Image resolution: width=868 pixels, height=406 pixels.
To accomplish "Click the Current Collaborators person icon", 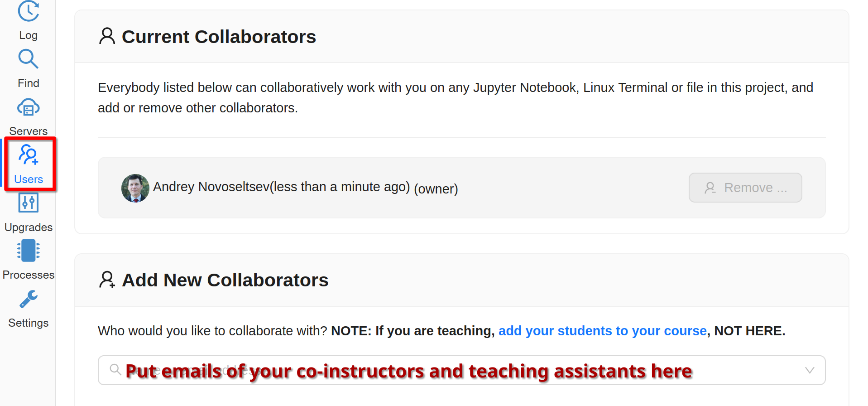I will pyautogui.click(x=107, y=36).
